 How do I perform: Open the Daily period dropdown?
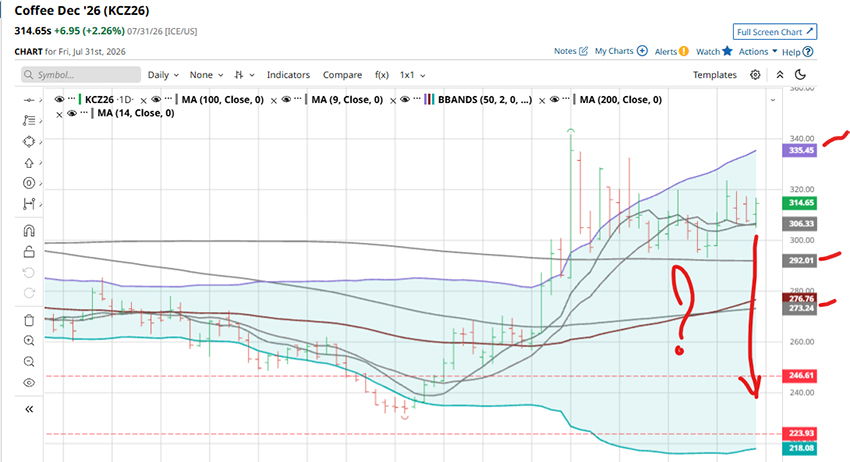pos(163,75)
